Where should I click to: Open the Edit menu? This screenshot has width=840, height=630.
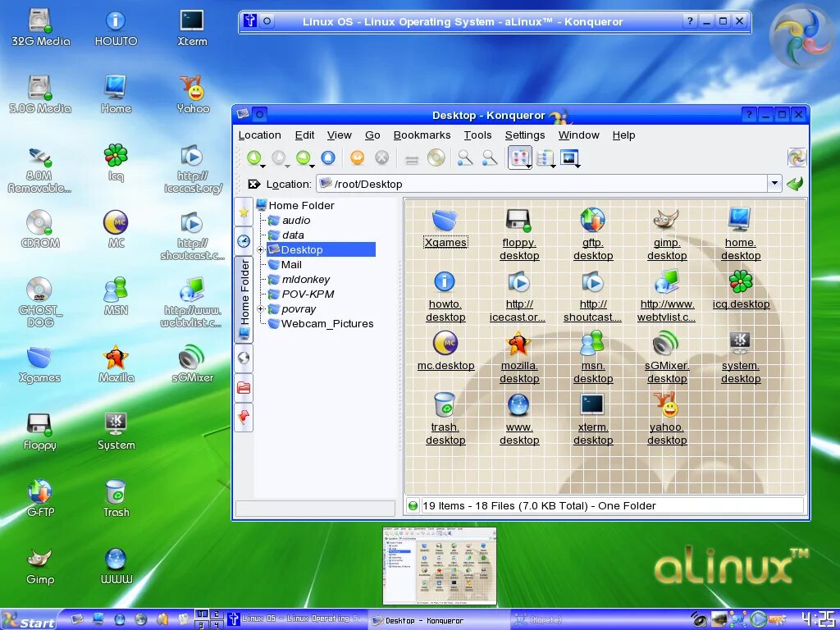[x=304, y=135]
